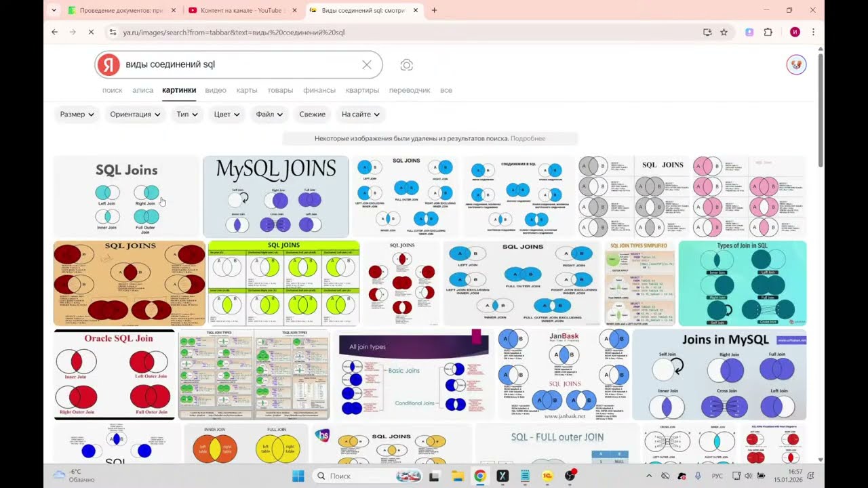
Task: Click the address bar URL
Action: (x=234, y=32)
